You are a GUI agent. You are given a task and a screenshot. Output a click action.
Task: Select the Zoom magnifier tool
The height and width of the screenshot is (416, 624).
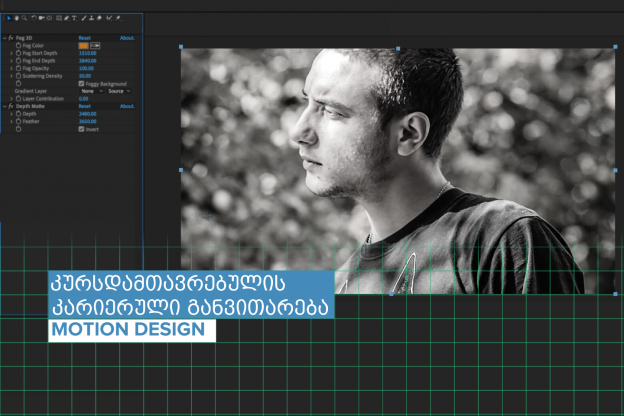24,18
